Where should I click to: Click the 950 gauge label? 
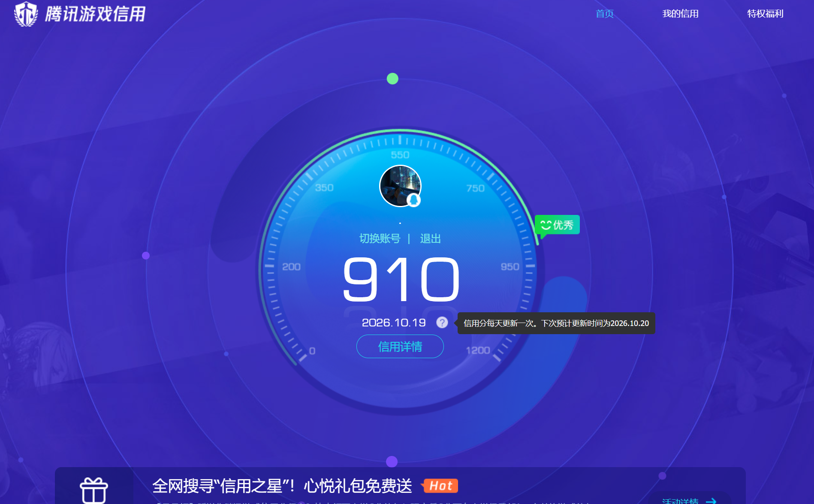coord(510,267)
